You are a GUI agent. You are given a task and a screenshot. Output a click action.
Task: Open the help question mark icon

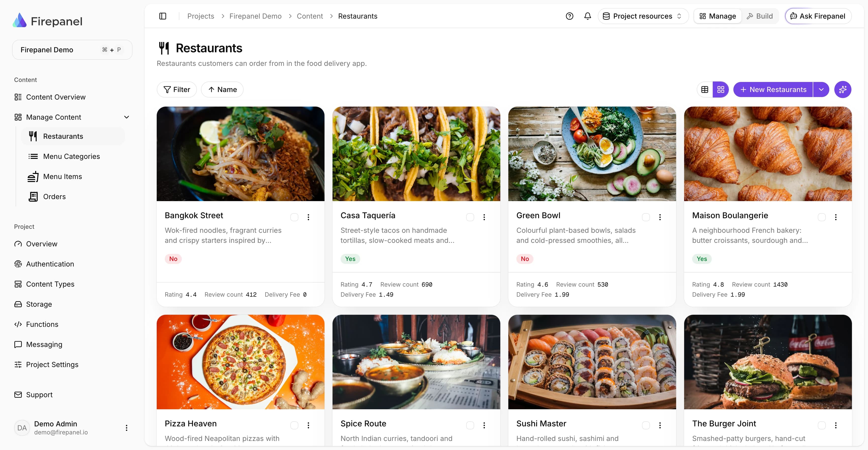coord(569,16)
